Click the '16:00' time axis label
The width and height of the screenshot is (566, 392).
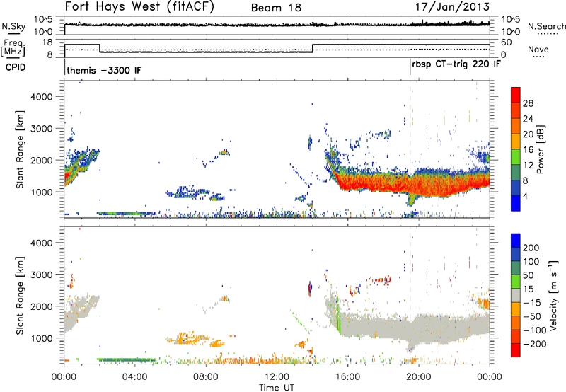[x=347, y=377]
